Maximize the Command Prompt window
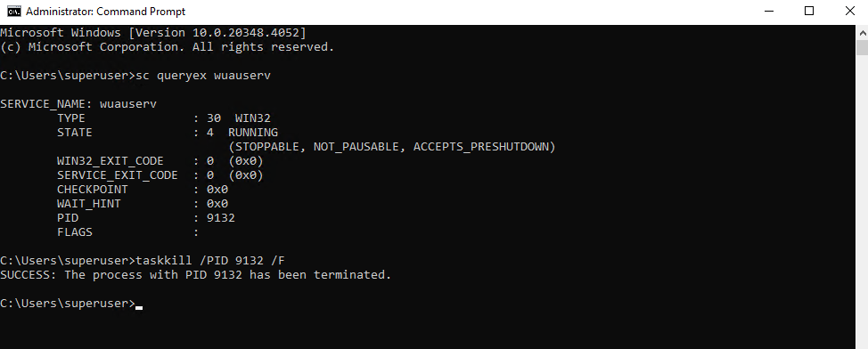The image size is (868, 349). [809, 11]
